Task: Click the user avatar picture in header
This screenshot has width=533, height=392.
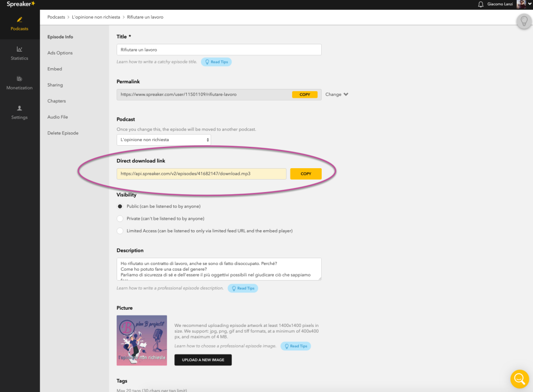Action: (521, 4)
